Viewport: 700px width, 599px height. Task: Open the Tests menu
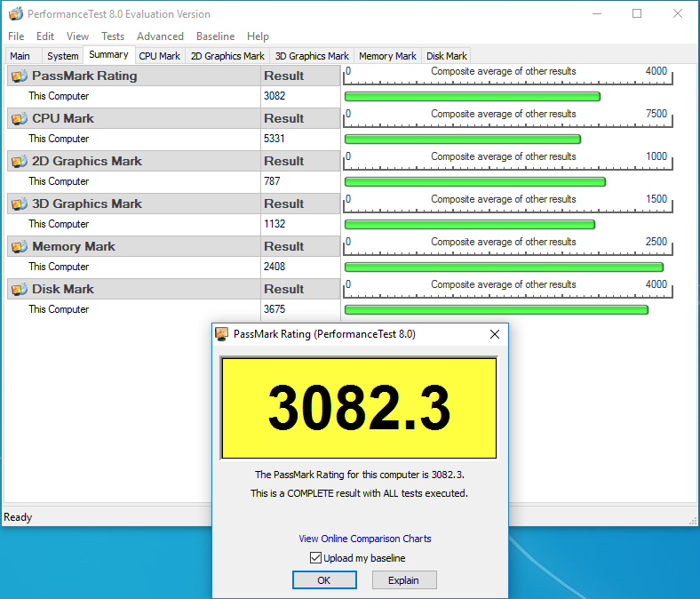[113, 36]
